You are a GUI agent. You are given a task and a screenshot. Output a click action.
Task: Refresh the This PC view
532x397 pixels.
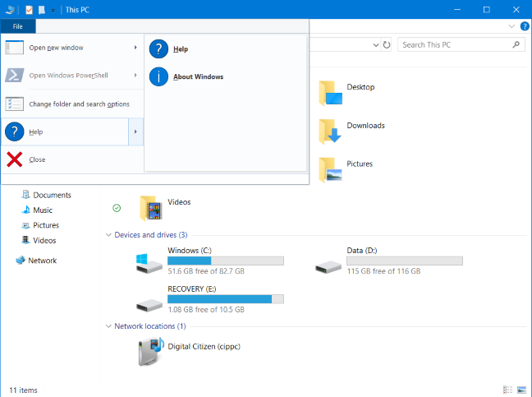pos(387,45)
